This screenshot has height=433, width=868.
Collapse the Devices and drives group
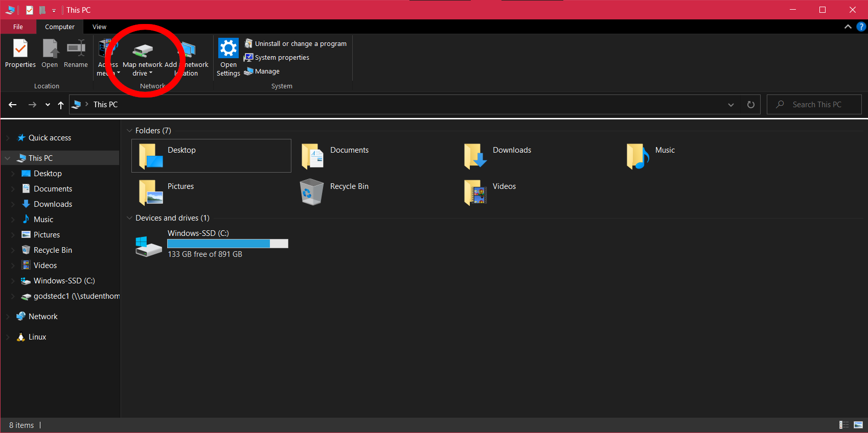click(x=130, y=218)
